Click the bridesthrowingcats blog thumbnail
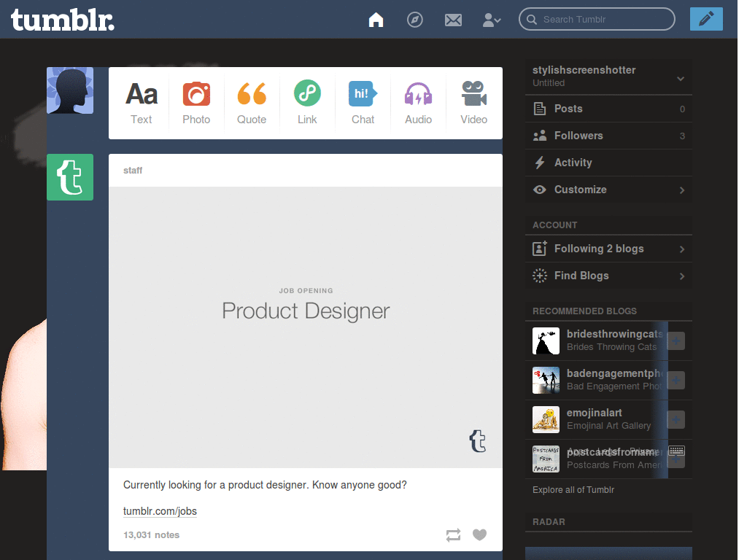Viewport: 747px width, 560px height. coord(546,341)
